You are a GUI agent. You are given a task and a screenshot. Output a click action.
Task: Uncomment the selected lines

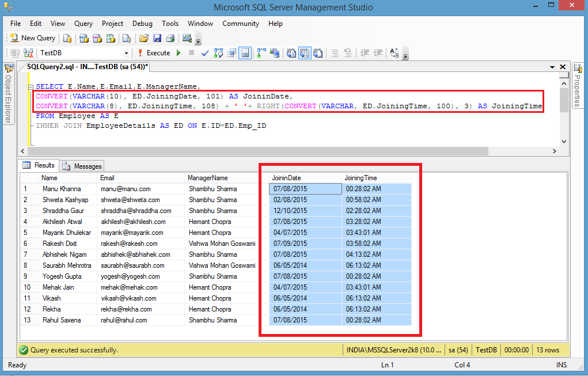tap(348, 53)
